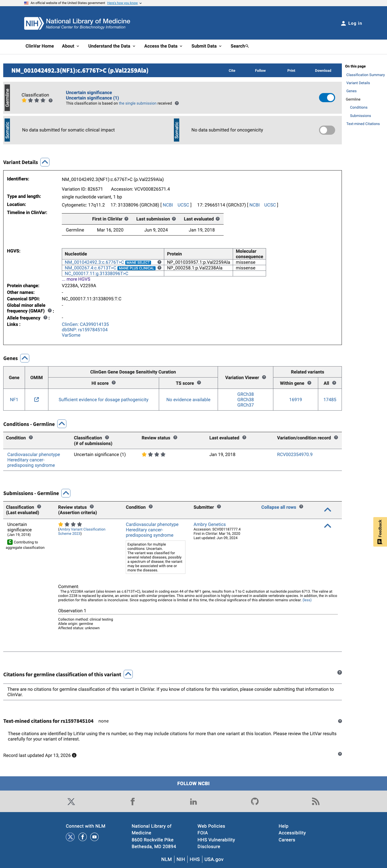Click the TS score help icon
The height and width of the screenshot is (868, 387).
click(199, 383)
